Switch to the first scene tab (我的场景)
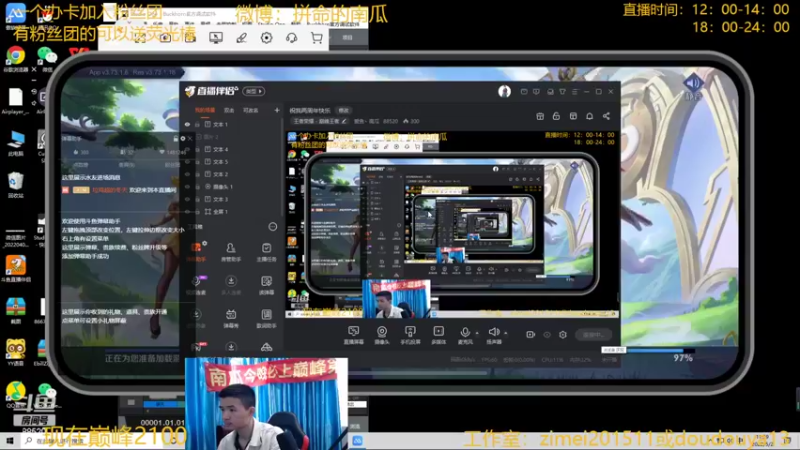The image size is (800, 450). point(205,110)
